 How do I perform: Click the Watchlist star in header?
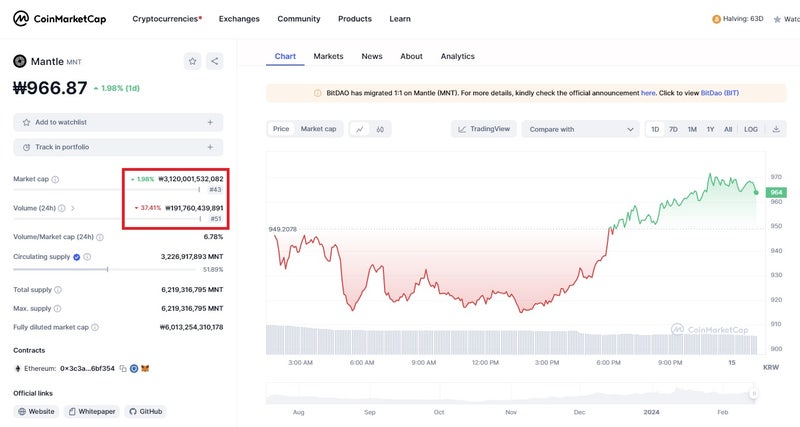[777, 19]
